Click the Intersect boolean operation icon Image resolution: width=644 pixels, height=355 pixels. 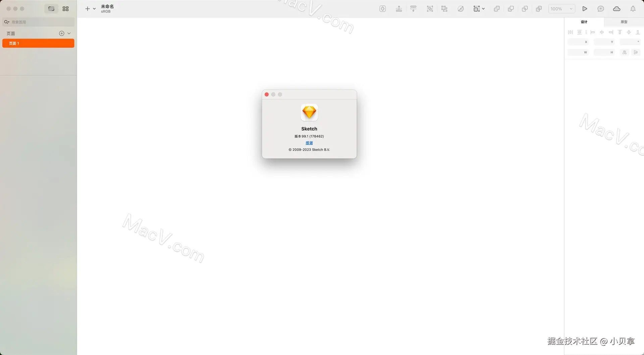pos(525,9)
